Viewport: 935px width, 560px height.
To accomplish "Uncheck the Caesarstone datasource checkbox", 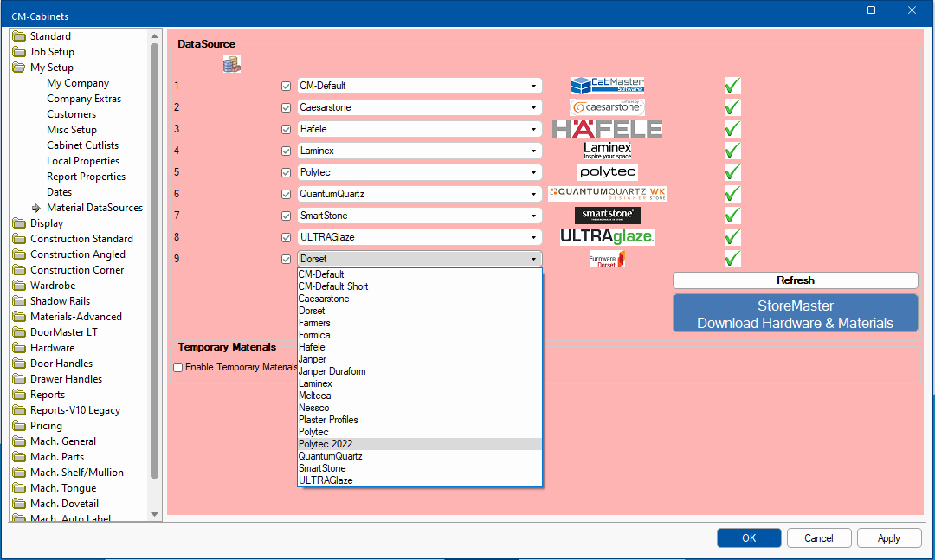I will click(x=287, y=107).
